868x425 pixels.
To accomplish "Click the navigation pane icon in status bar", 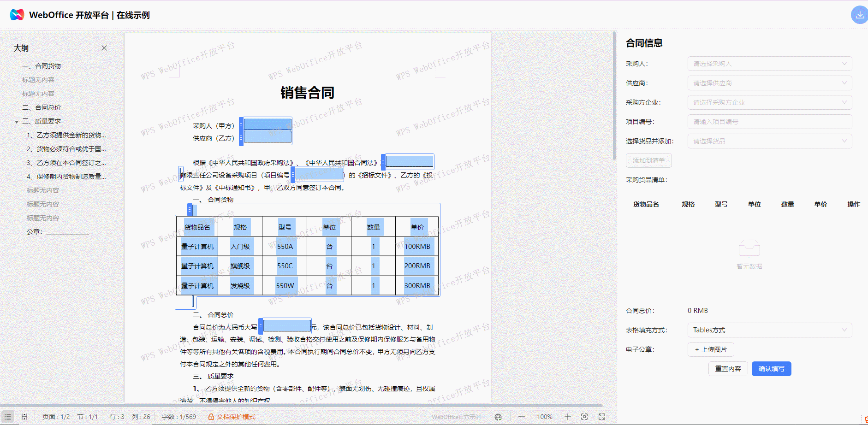I will tap(24, 417).
